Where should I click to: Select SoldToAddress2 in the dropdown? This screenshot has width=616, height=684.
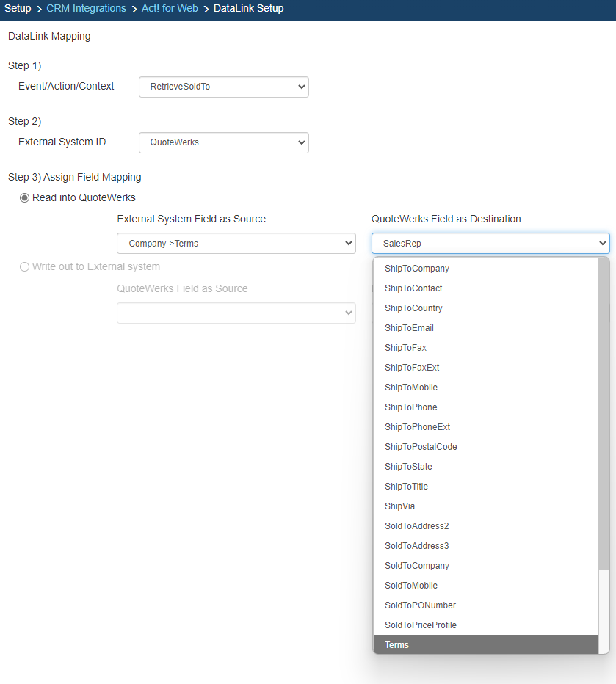pyautogui.click(x=416, y=526)
